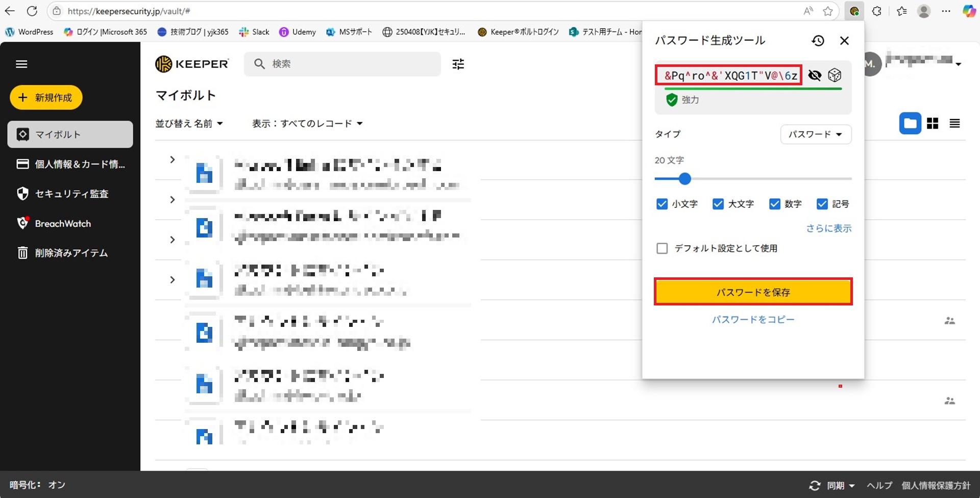Switch to grid view layout
The image size is (980, 498).
[x=933, y=124]
